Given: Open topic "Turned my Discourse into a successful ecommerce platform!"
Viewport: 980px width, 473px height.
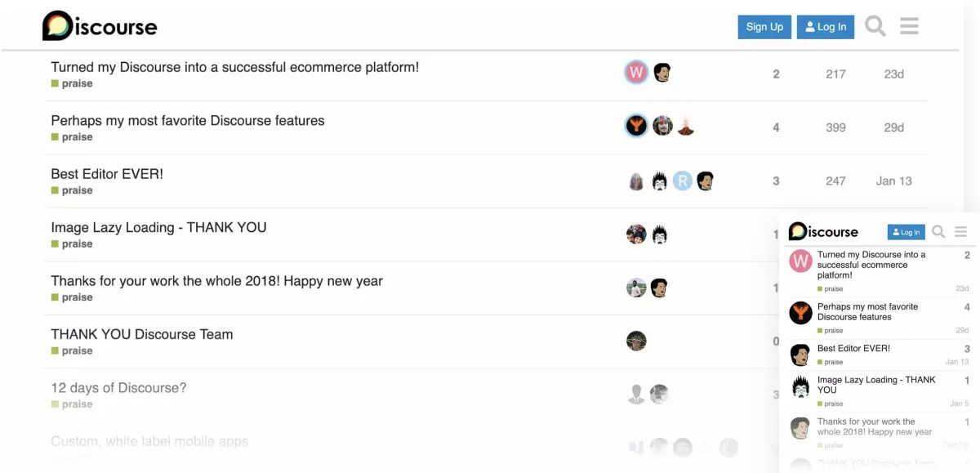Looking at the screenshot, I should (x=234, y=67).
